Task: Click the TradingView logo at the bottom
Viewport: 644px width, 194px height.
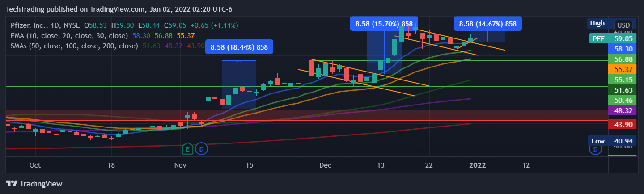Action: point(34,184)
